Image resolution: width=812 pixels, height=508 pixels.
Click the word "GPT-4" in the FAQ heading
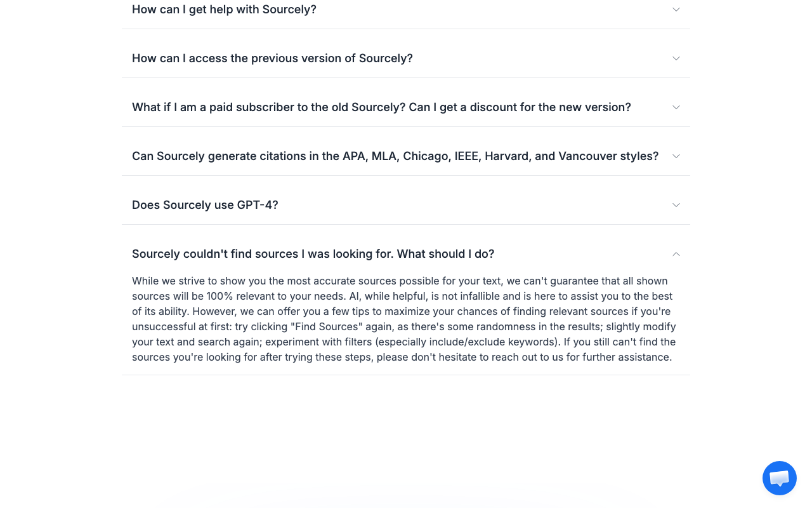click(x=257, y=205)
